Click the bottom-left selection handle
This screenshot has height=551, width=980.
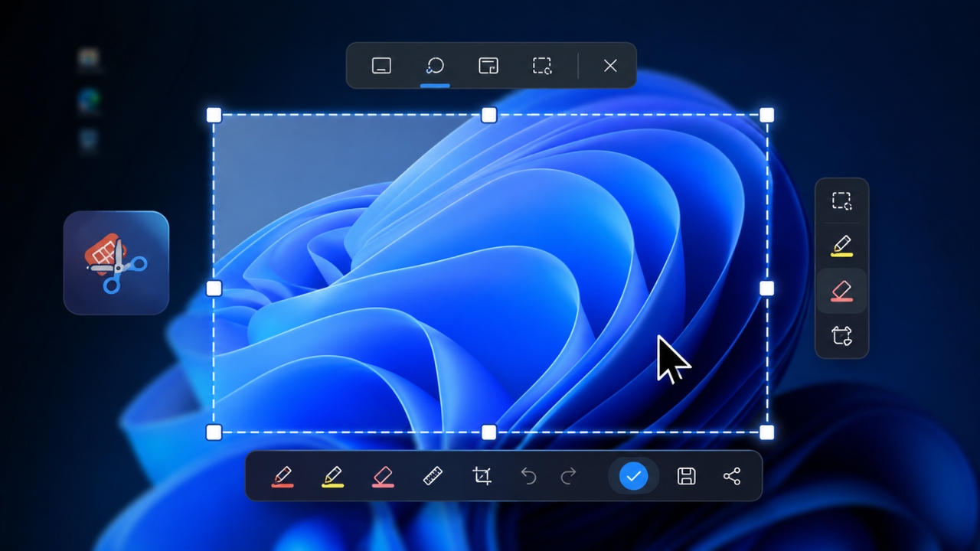(214, 432)
